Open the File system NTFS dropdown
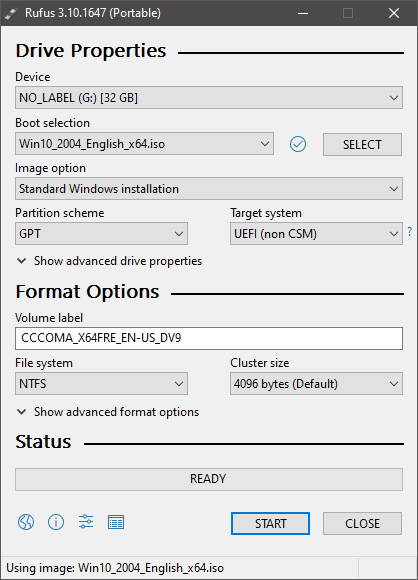The height and width of the screenshot is (580, 418). point(101,384)
